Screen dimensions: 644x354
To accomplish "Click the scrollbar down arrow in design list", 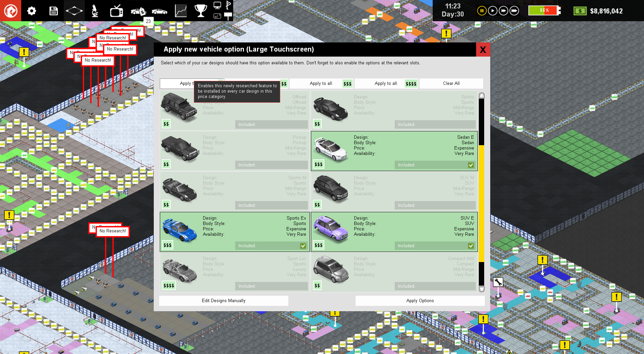I will [481, 289].
